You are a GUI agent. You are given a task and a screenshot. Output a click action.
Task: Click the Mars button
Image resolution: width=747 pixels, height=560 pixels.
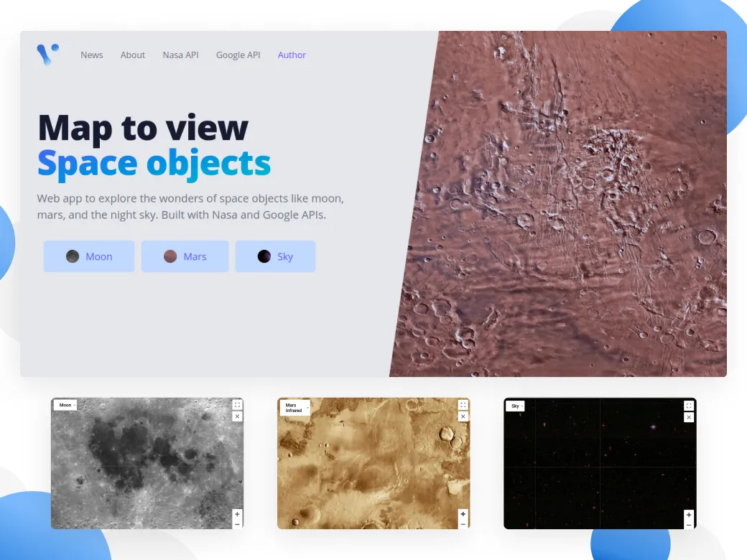pyautogui.click(x=185, y=256)
